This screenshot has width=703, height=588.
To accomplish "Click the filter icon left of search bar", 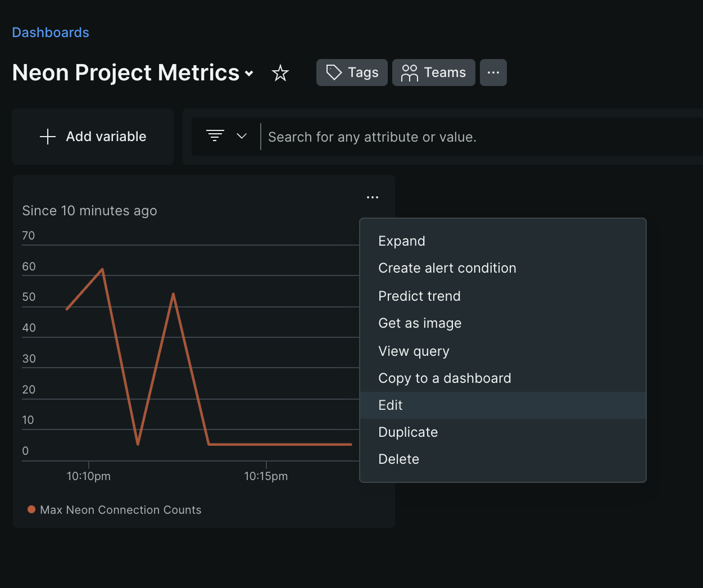I will coord(215,135).
